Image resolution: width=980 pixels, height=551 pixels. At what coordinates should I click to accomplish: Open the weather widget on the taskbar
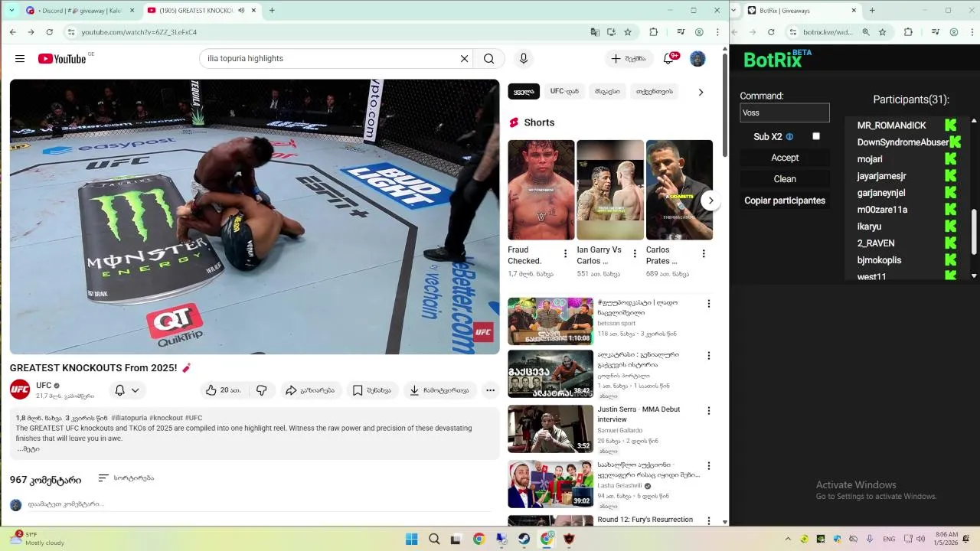(38, 539)
